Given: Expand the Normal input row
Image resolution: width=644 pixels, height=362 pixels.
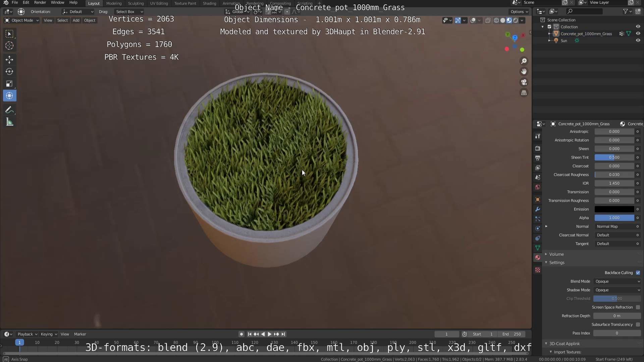Looking at the screenshot, I should click(x=546, y=227).
